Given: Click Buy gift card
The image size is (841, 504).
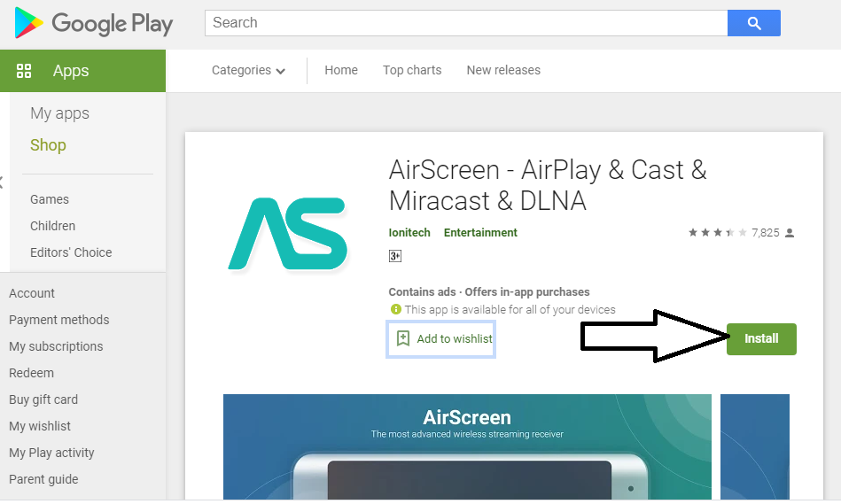Looking at the screenshot, I should coord(43,399).
